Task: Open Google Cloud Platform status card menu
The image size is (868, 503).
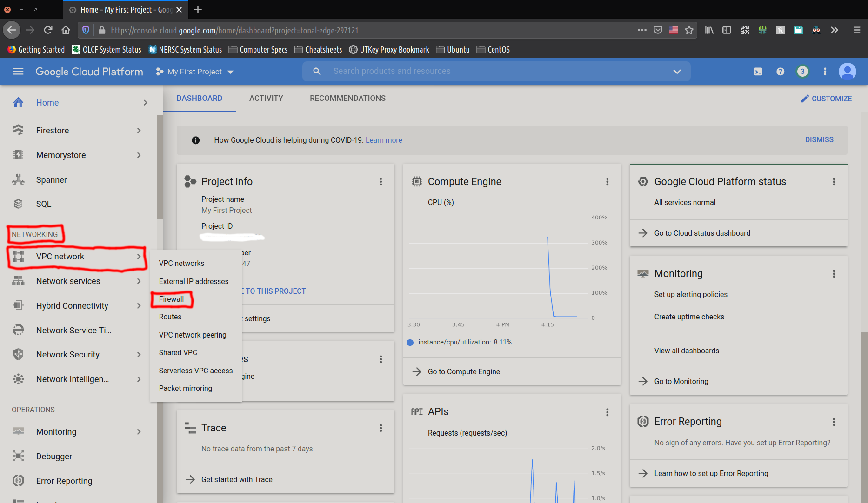Action: [834, 182]
